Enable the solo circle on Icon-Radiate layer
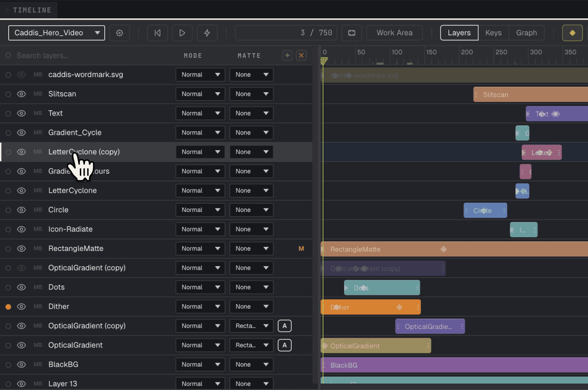Screen dimensions: 588x390 coord(8,229)
